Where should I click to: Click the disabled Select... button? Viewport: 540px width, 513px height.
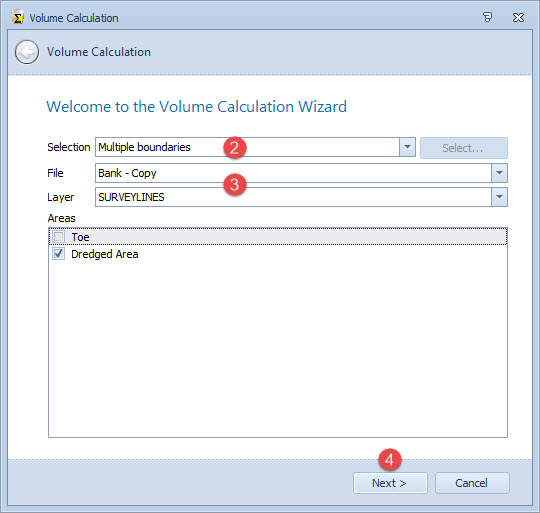464,148
